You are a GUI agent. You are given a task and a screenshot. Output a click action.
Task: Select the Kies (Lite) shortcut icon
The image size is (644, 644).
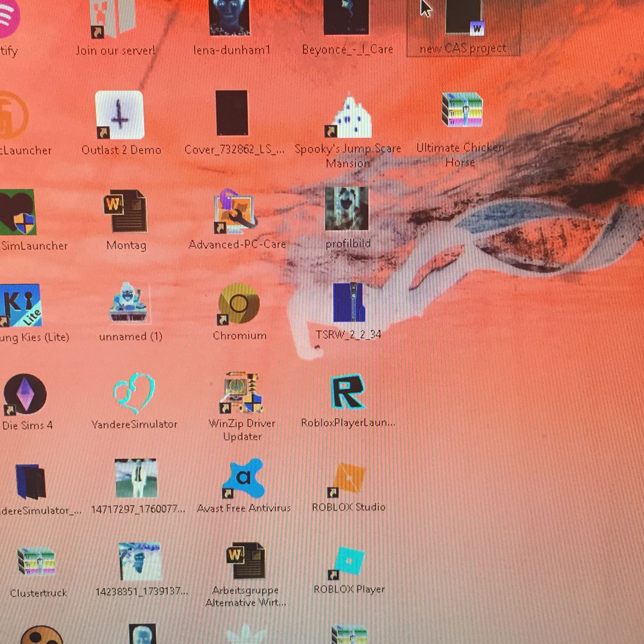pos(20,305)
